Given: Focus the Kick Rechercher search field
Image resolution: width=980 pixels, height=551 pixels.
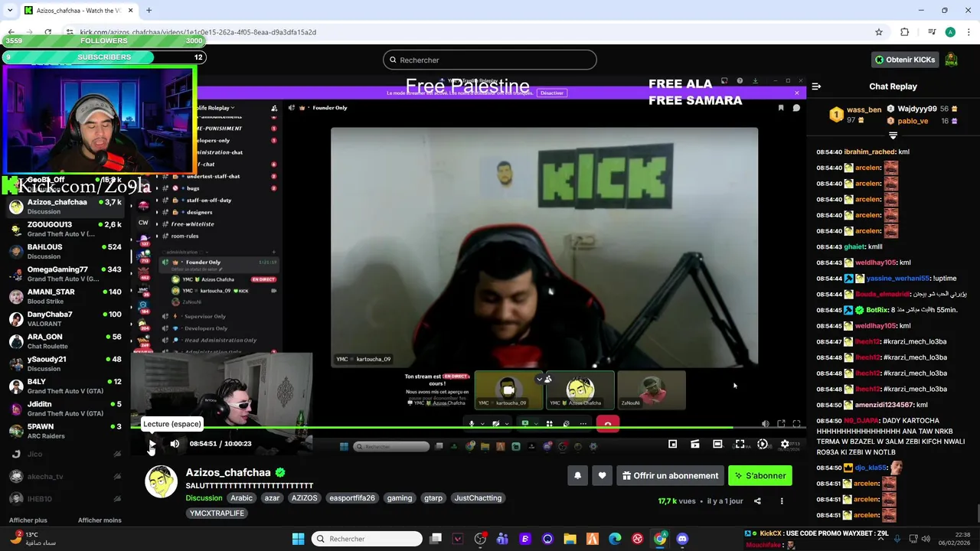Looking at the screenshot, I should tap(490, 60).
